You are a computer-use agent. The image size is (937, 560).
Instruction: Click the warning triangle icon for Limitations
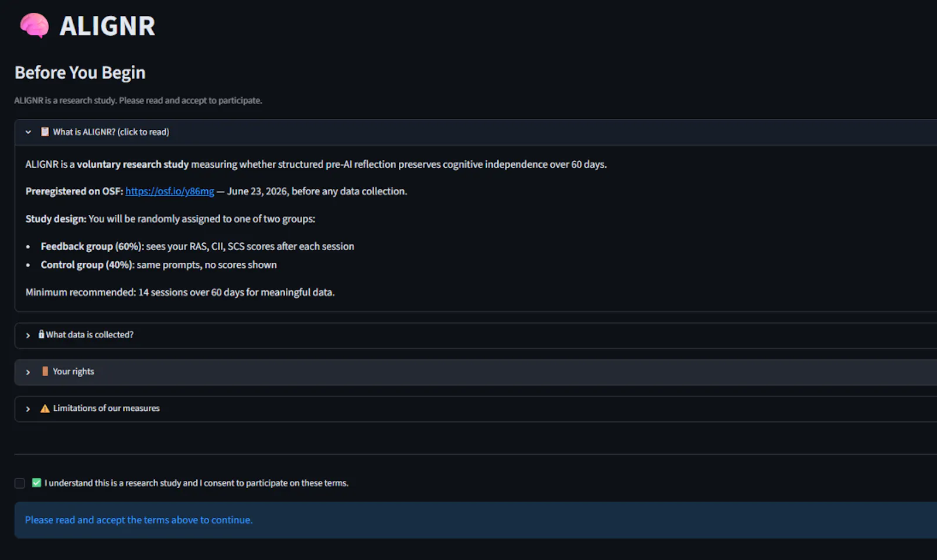(x=45, y=408)
